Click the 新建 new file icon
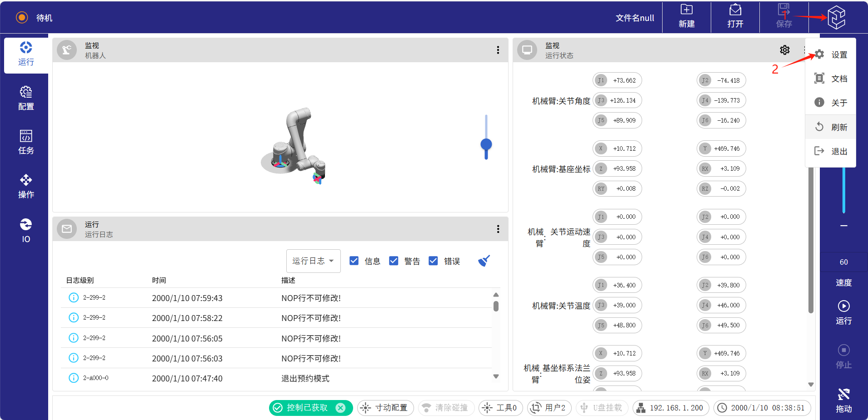868x420 pixels. pos(686,16)
